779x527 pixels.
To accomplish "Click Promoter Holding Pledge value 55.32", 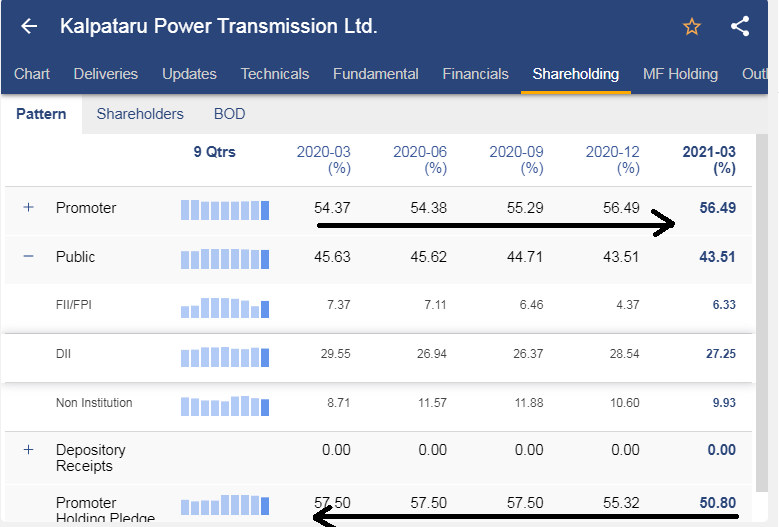I will click(622, 503).
